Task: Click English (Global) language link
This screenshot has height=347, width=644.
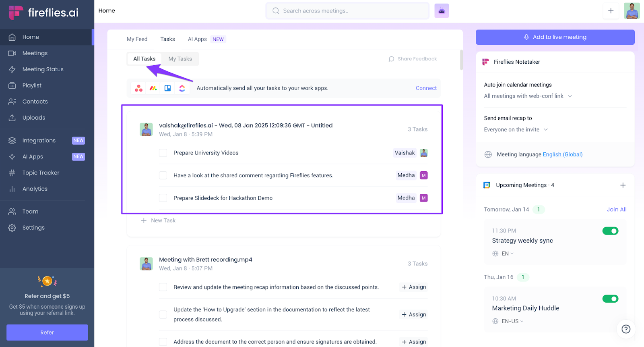Action: (562, 154)
